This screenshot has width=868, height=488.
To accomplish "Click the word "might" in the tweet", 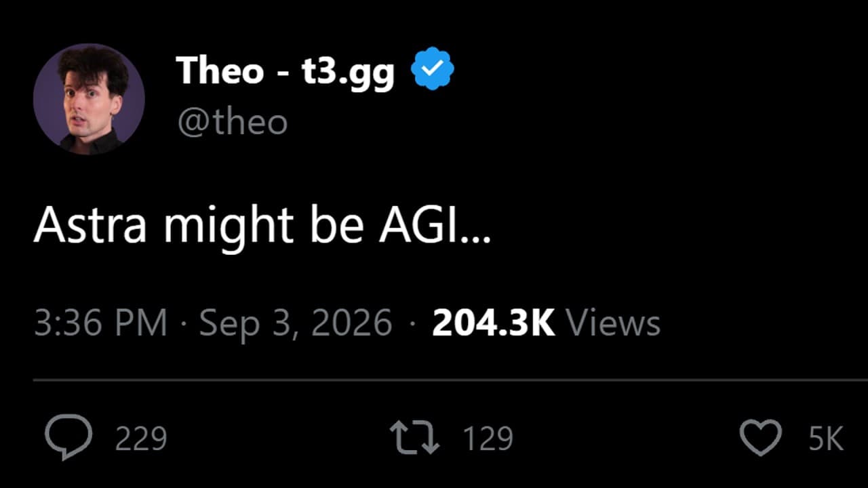I will (x=229, y=228).
